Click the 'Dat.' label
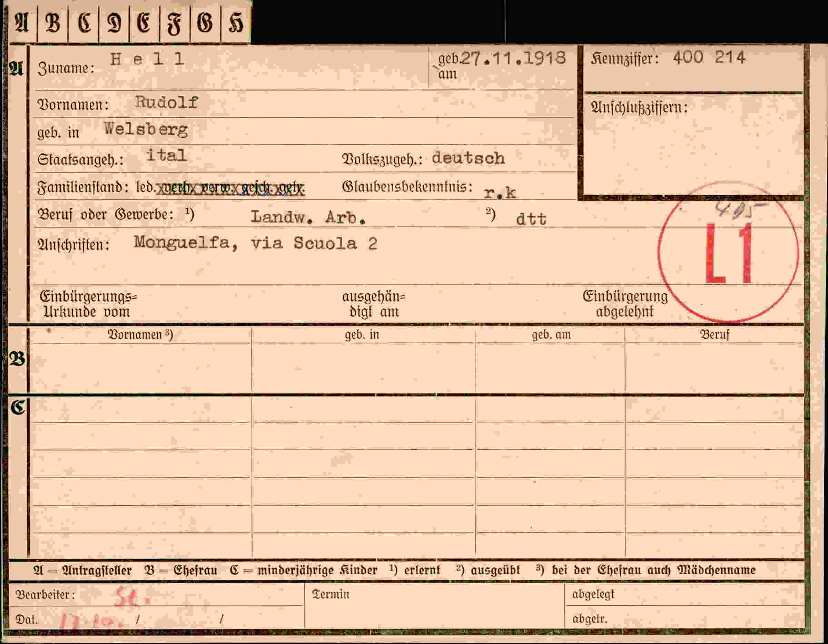The width and height of the screenshot is (828, 644). coord(27,620)
